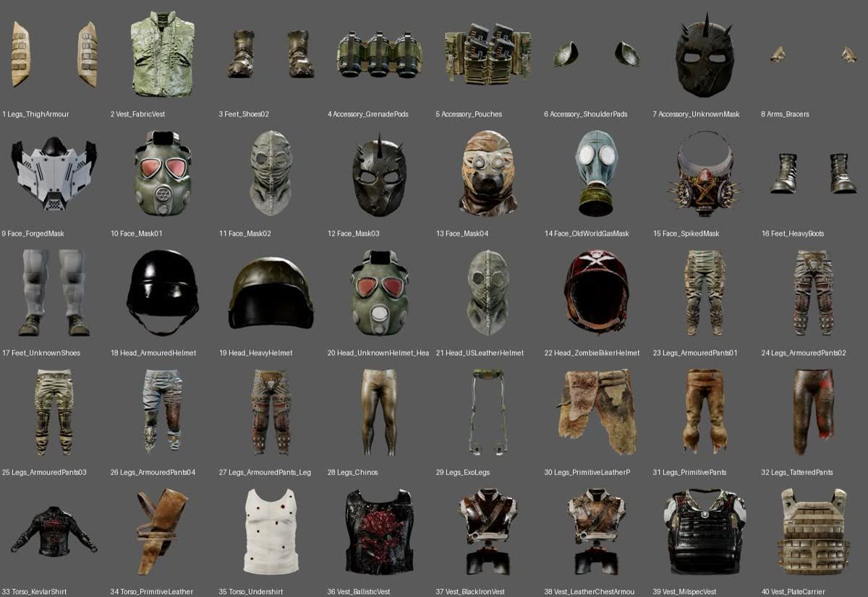868x597 pixels.
Task: Pick the Torso_Undershirt white tank icon
Action: [x=271, y=531]
